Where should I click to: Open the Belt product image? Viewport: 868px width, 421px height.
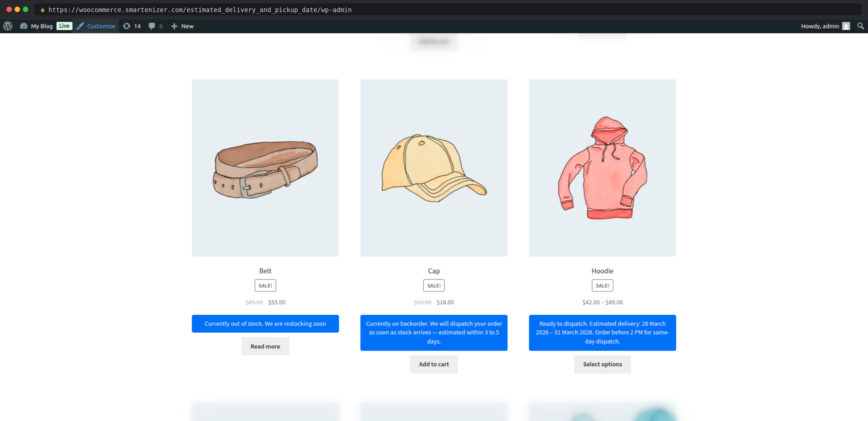click(x=265, y=167)
